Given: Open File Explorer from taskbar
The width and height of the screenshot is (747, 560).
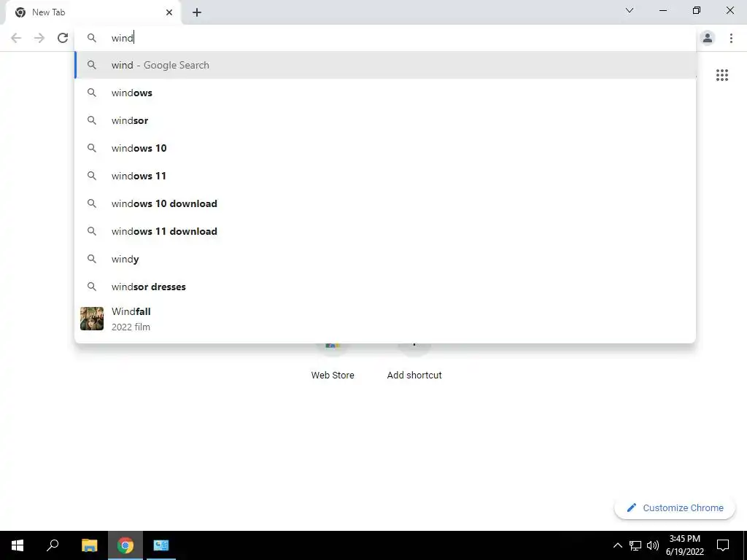Looking at the screenshot, I should [x=89, y=545].
